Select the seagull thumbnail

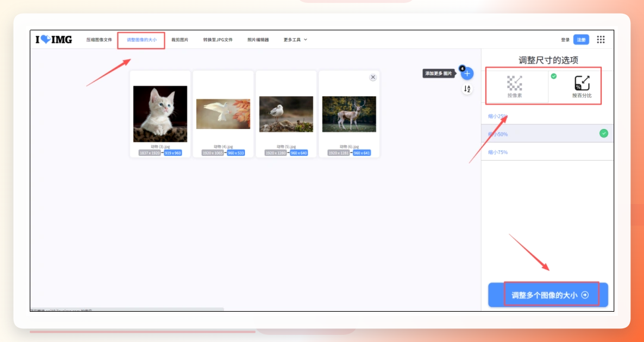pyautogui.click(x=286, y=114)
